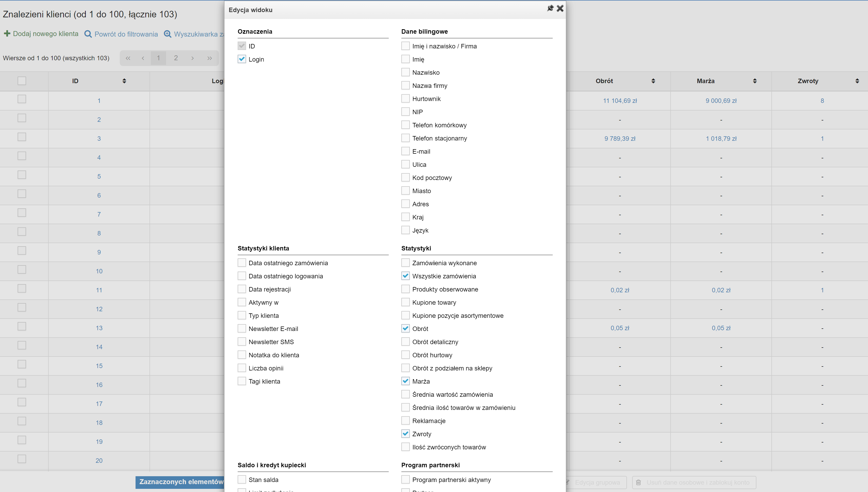The height and width of the screenshot is (492, 868).
Task: Untick the Zwroty checkbox
Action: pyautogui.click(x=405, y=434)
